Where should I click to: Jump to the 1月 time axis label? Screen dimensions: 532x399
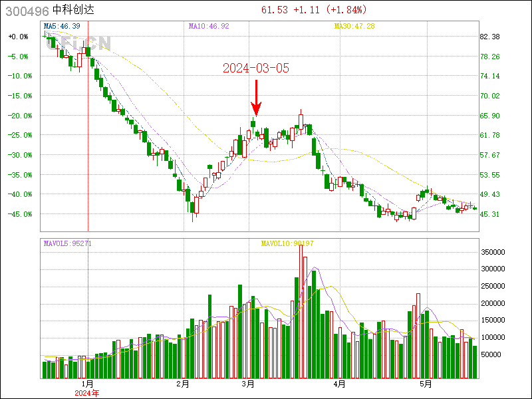87,384
